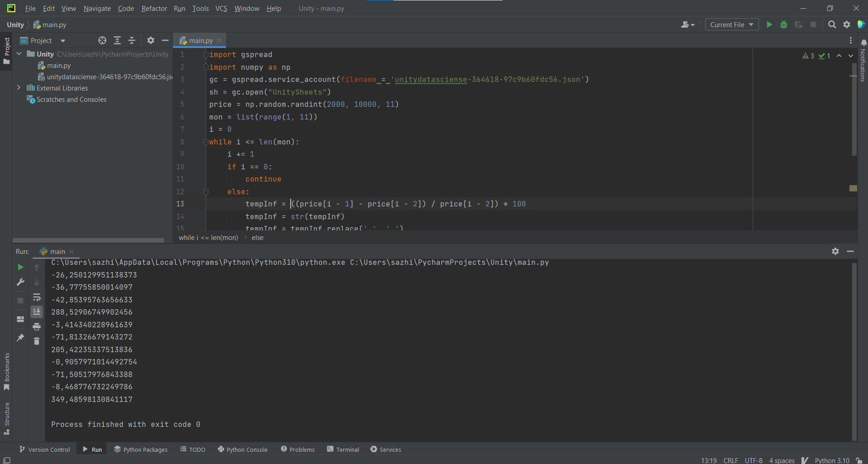
Task: Toggle Structure tool window sidebar button
Action: click(6, 419)
